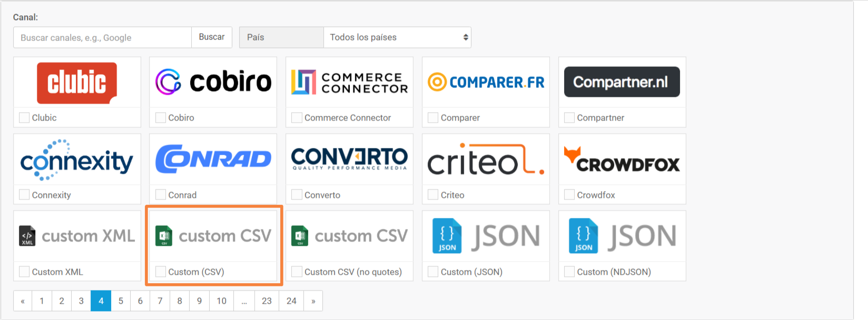Select current page 4

click(x=101, y=301)
